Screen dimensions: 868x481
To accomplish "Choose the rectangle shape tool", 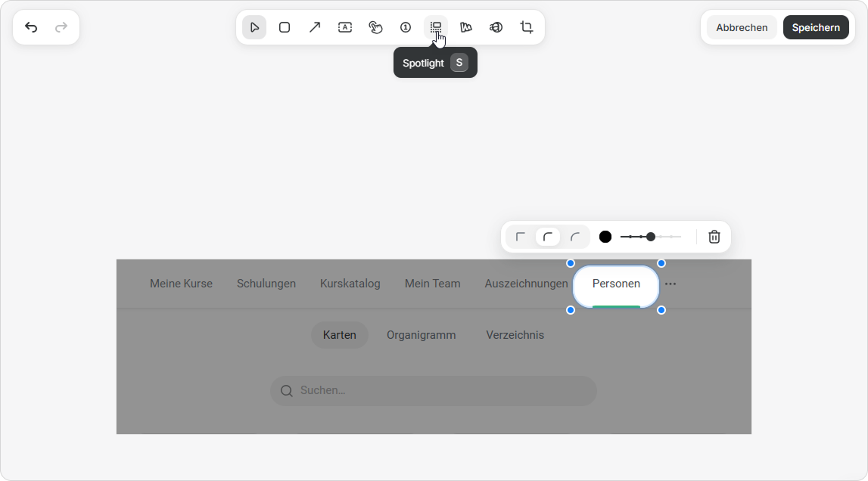I will [x=285, y=27].
